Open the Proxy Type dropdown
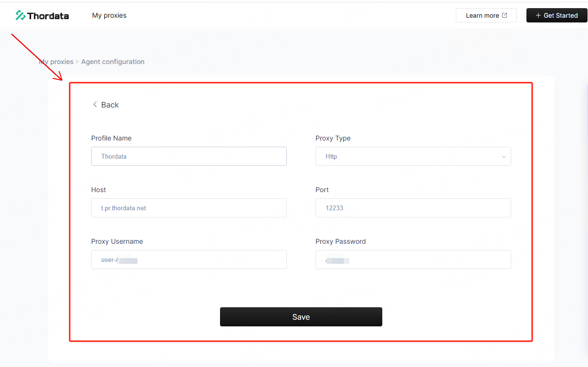Image resolution: width=588 pixels, height=367 pixels. pyautogui.click(x=413, y=156)
